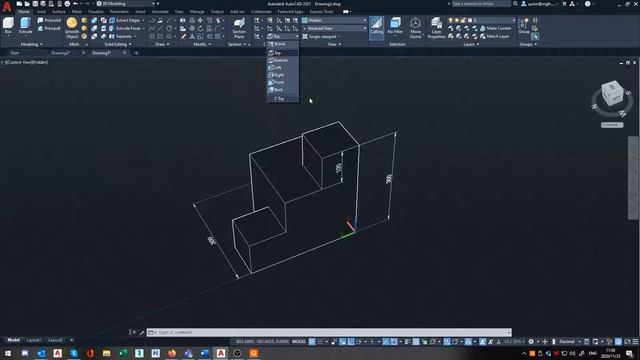Screen dimensions: 640x360
Task: Select Bottom in UCS dropdown list
Action: (283, 60)
